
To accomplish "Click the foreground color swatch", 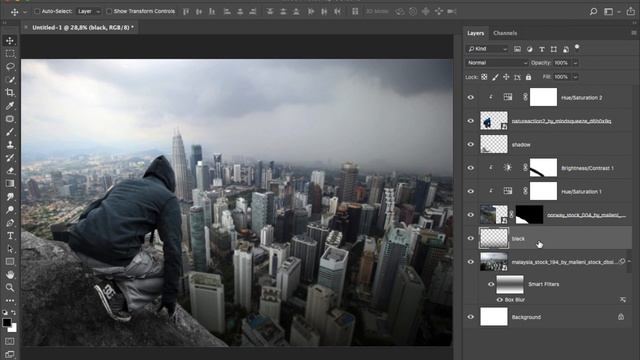I will tap(7, 322).
